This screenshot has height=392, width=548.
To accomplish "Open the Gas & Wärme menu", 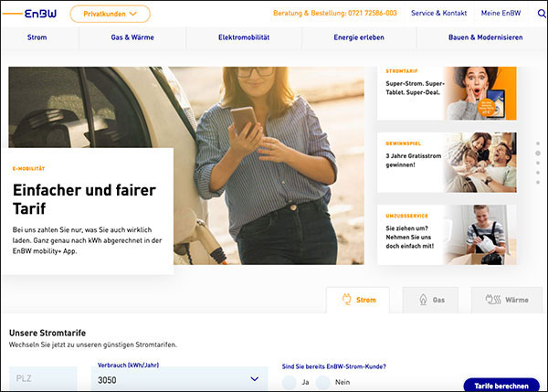I will point(132,37).
